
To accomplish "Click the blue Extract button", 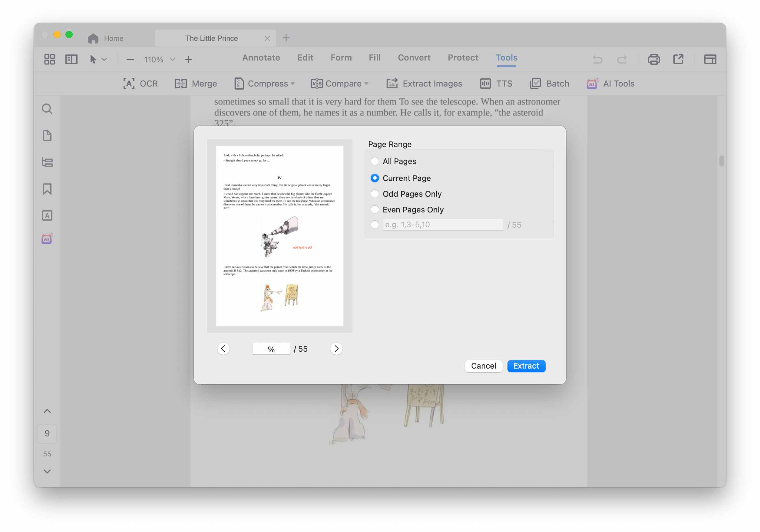I will [526, 366].
